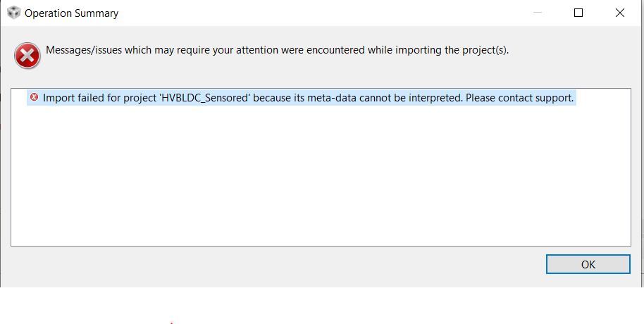Minimize the Operation Summary window
This screenshot has width=644, height=324.
[x=538, y=13]
